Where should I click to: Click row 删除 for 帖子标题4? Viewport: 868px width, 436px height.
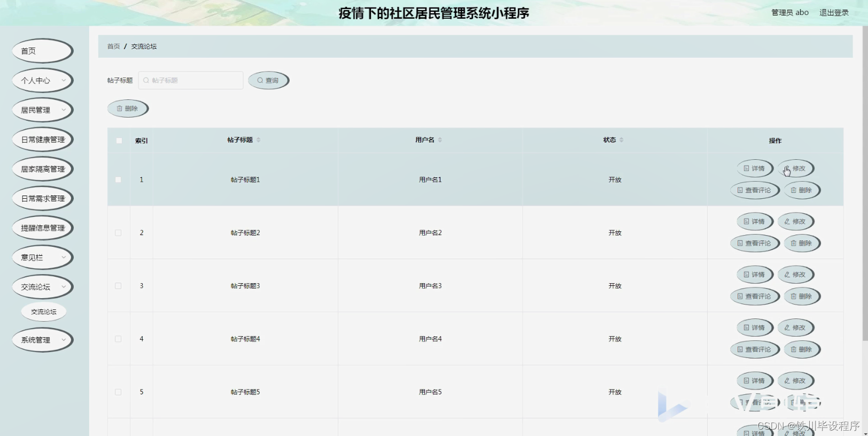point(802,349)
